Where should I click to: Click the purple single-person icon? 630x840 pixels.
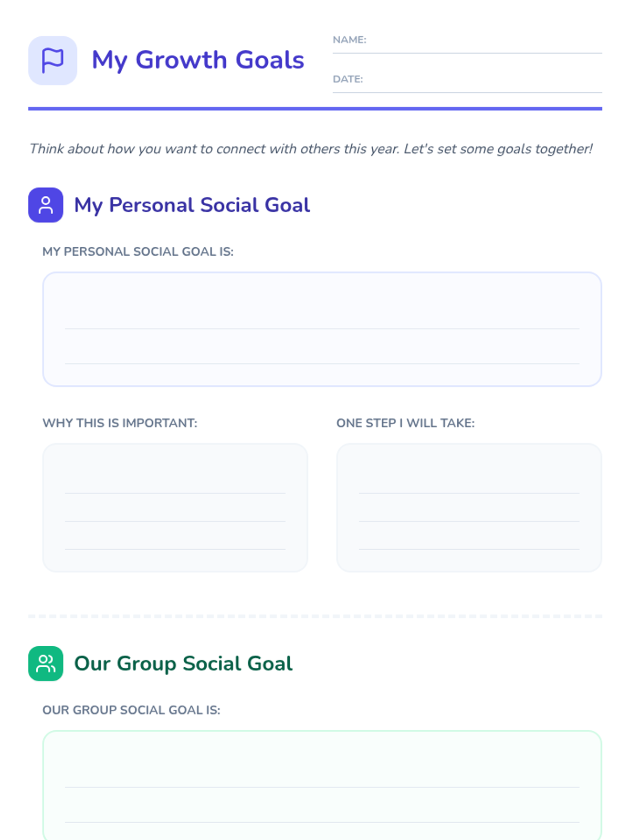point(46,205)
